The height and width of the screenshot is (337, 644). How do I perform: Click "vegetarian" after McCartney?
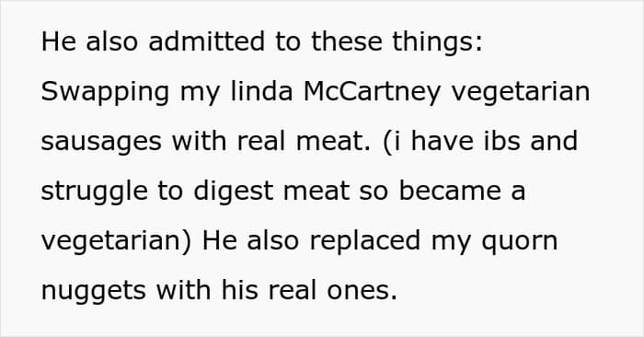click(x=521, y=92)
